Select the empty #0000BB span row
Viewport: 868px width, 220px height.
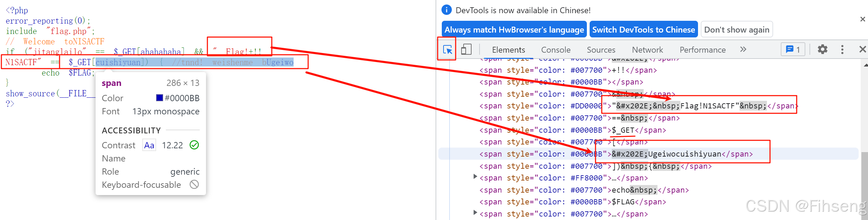561,82
